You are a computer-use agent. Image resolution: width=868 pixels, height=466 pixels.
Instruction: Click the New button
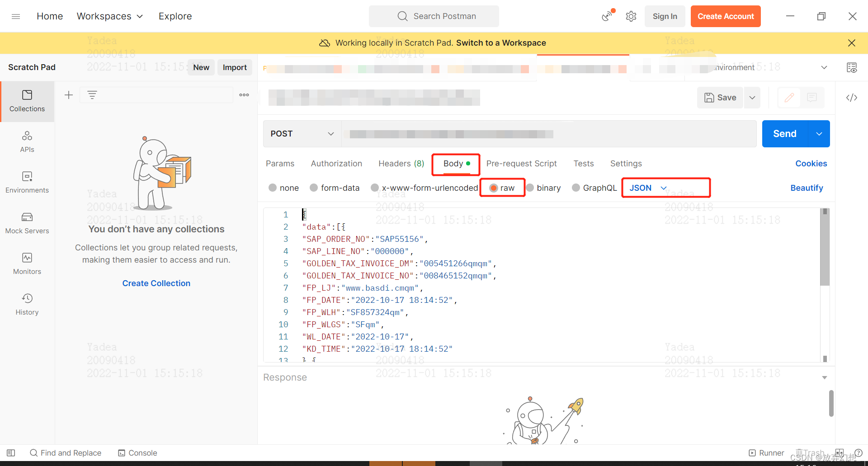click(x=201, y=67)
